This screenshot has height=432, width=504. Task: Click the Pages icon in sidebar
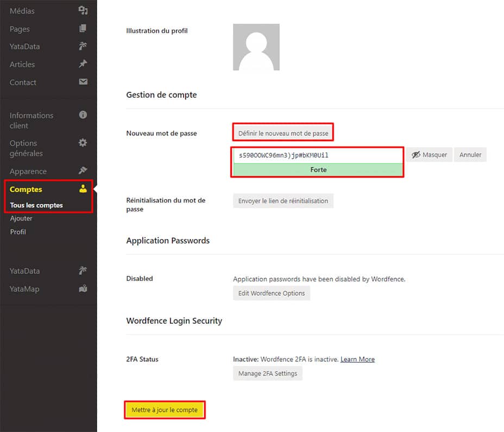(83, 28)
